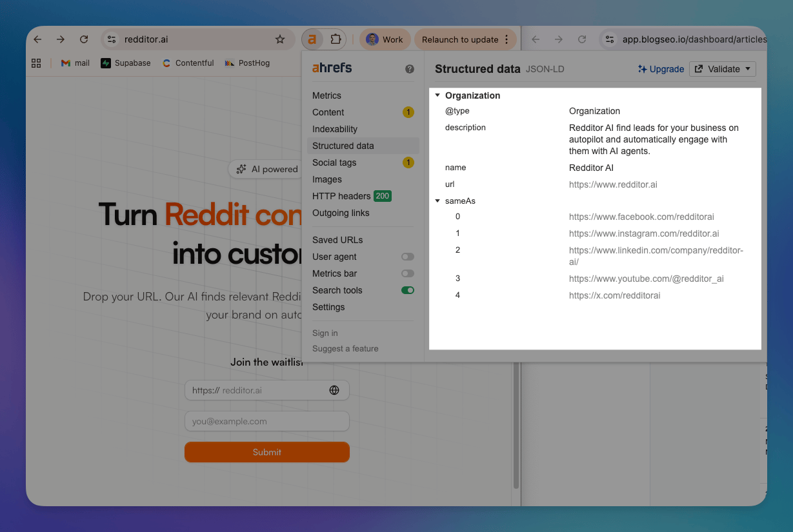The height and width of the screenshot is (532, 793).
Task: Click the Ahrefs extension icon in toolbar
Action: click(x=312, y=39)
